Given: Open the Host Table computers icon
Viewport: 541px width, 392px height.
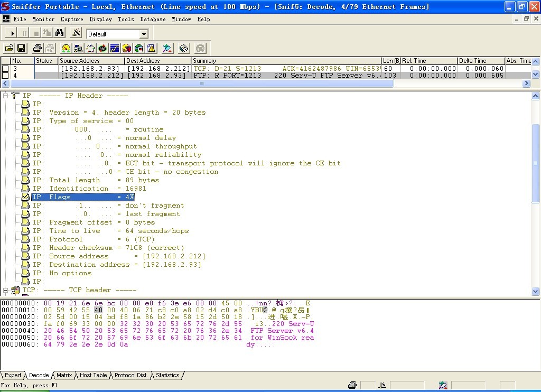Looking at the screenshot, I should point(78,48).
